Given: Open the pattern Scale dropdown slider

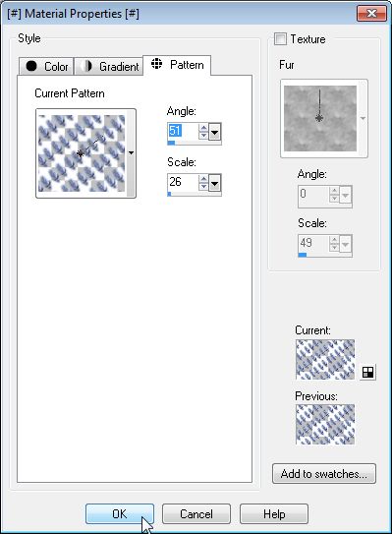Looking at the screenshot, I should pyautogui.click(x=215, y=183).
